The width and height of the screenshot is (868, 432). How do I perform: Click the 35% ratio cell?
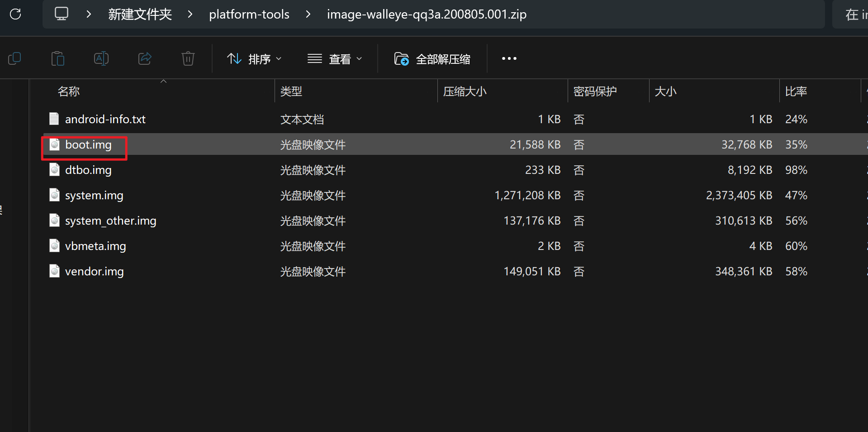(x=796, y=144)
